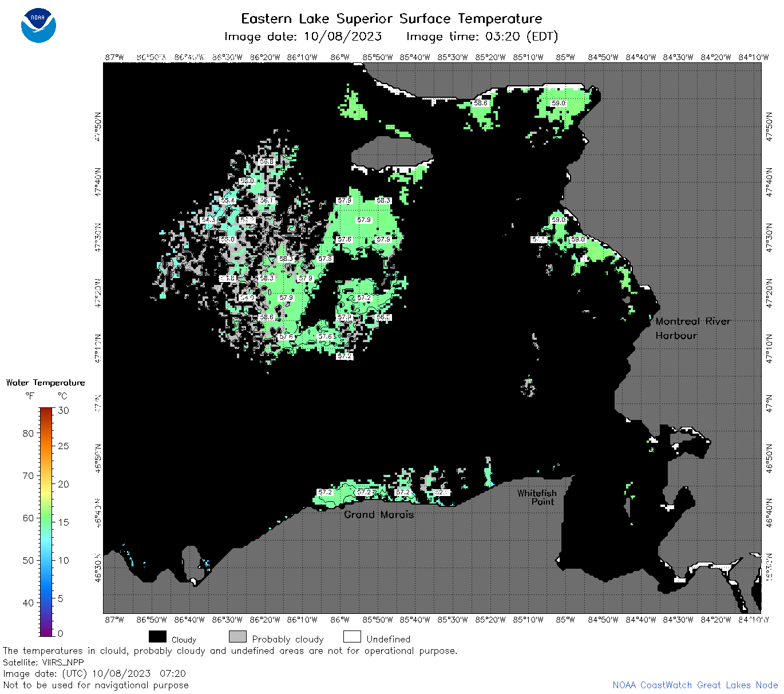Click the 70 °F tick on the scale
This screenshot has width=784, height=694.
(x=28, y=475)
